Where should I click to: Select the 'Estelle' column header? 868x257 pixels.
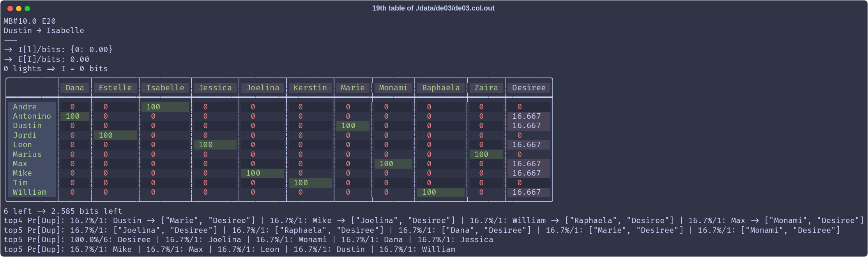tap(115, 88)
